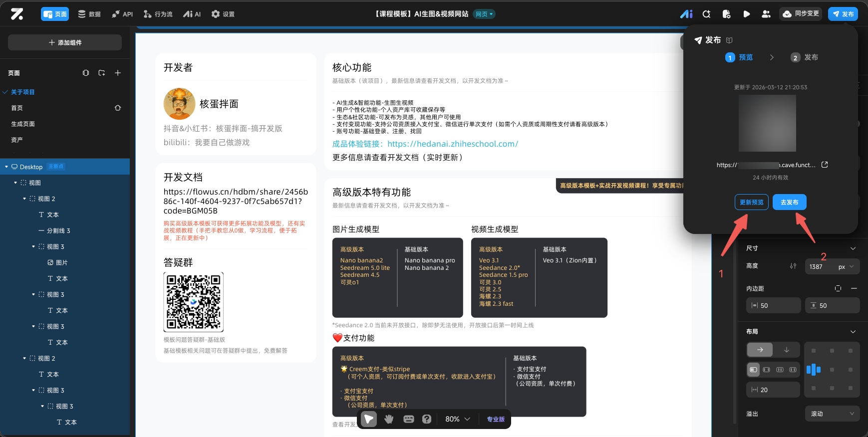Click the 去发布 button
Viewport: 868px width, 437px height.
point(790,202)
